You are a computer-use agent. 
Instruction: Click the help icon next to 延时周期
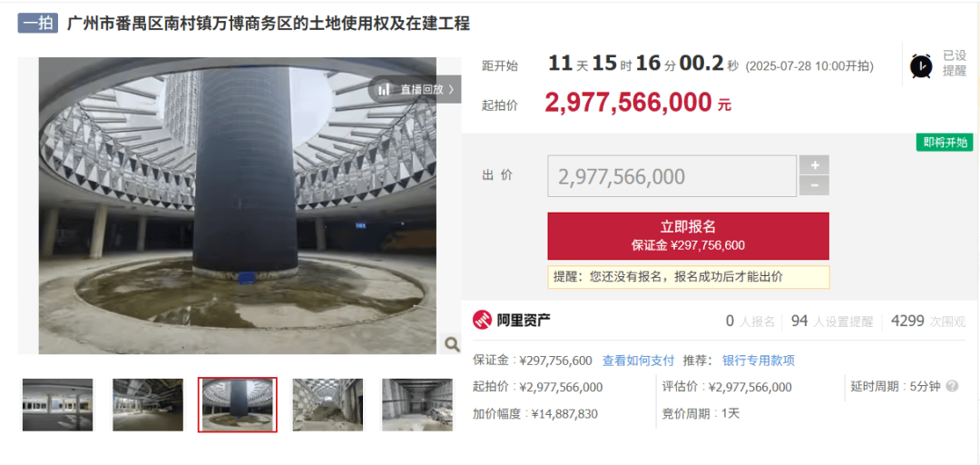coord(952,386)
